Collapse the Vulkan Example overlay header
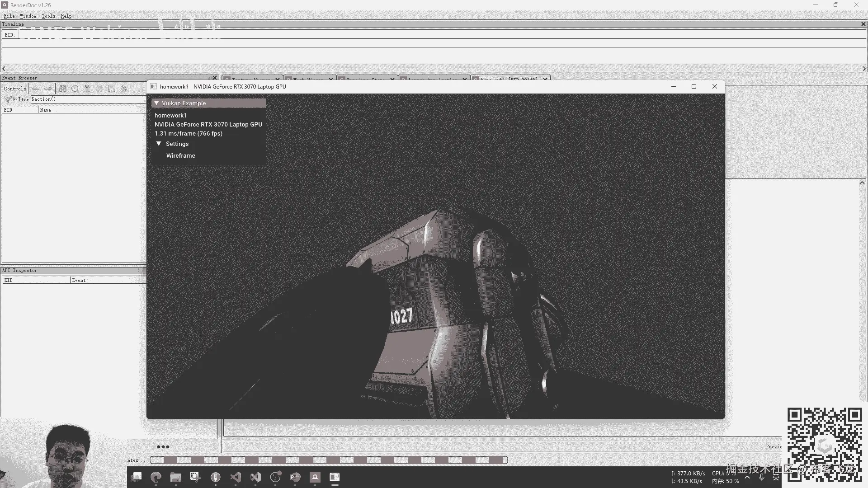 [x=156, y=103]
